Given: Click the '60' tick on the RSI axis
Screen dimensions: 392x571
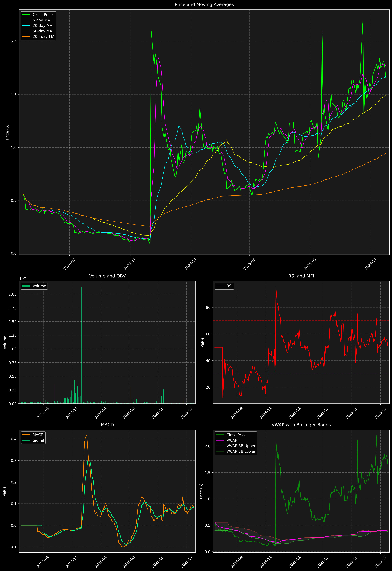Looking at the screenshot, I should click(x=208, y=334).
